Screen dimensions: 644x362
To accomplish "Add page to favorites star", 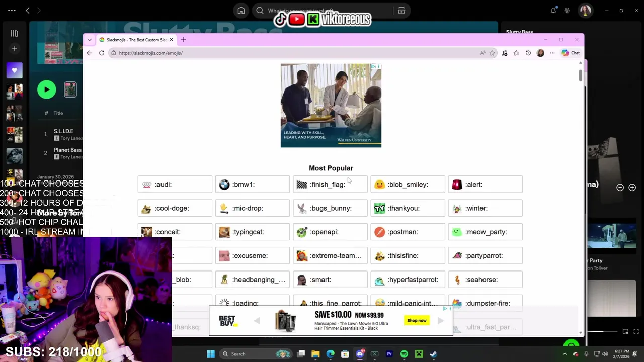I will pos(493,53).
